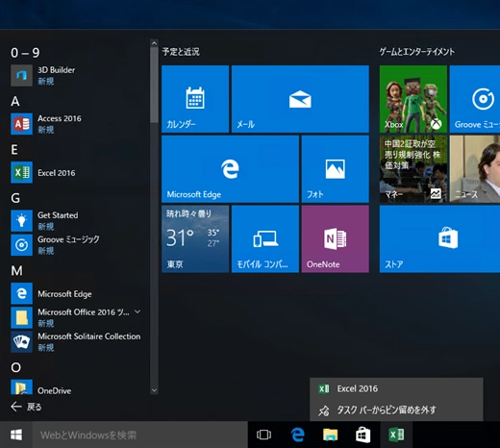The height and width of the screenshot is (448, 500).
Task: Click the letter O group header
Action: [x=15, y=367]
